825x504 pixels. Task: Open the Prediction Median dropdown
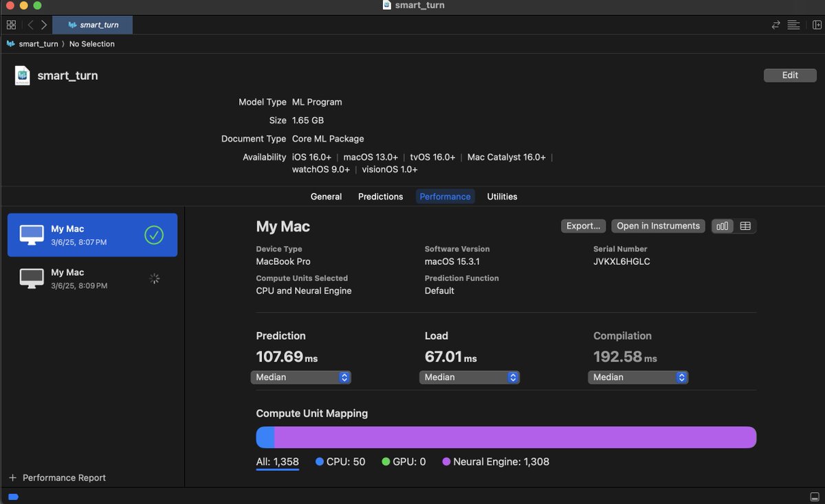point(301,377)
